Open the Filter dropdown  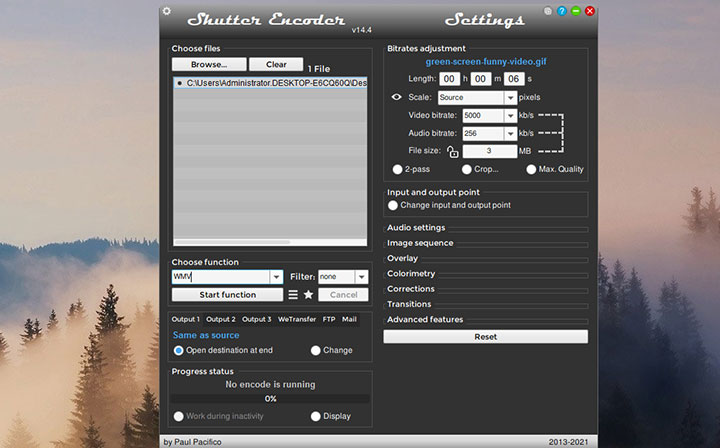361,277
